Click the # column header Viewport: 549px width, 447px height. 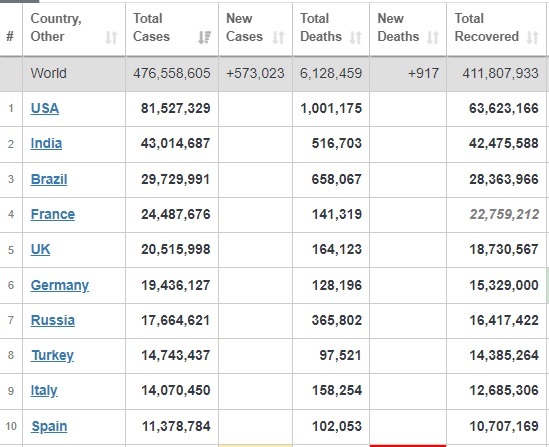click(x=10, y=36)
